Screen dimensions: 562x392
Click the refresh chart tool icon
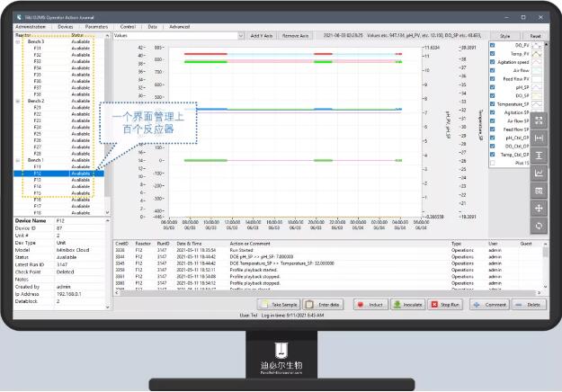tap(539, 226)
